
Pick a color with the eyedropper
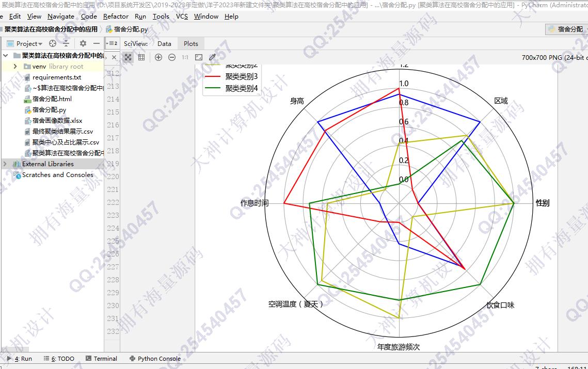(212, 57)
